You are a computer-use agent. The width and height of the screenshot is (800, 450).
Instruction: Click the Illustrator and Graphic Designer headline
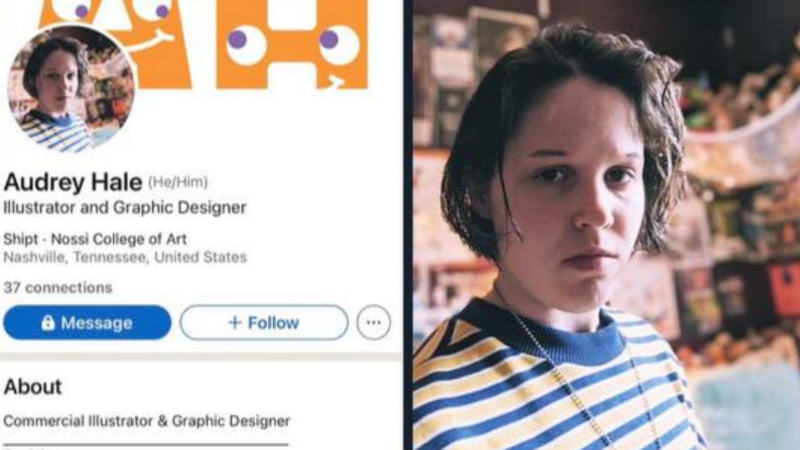pyautogui.click(x=124, y=208)
